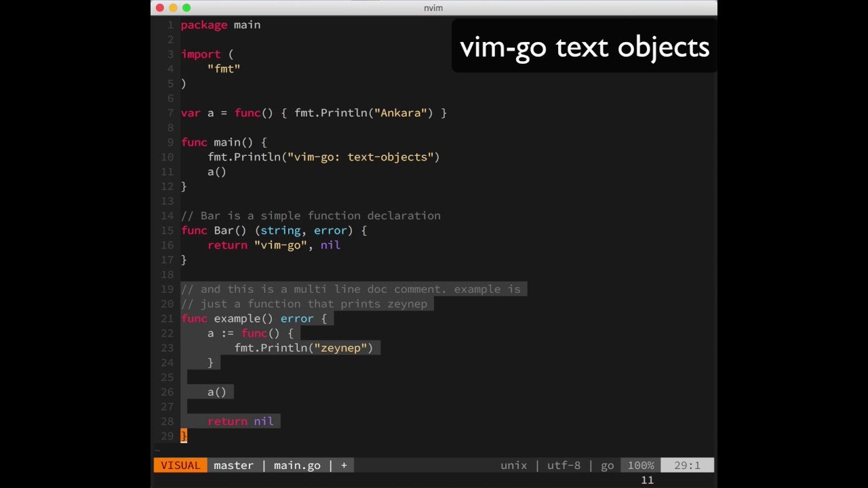Click the unix file format indicator

513,465
